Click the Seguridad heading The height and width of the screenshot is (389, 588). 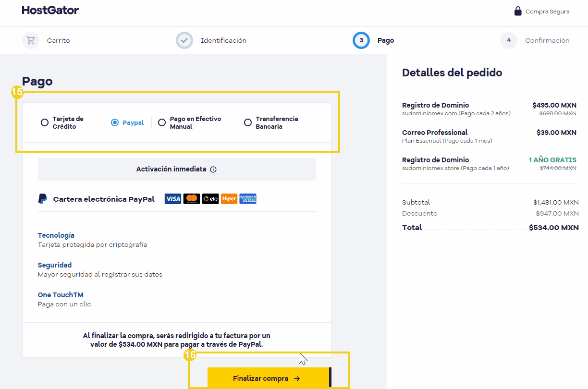tap(55, 265)
